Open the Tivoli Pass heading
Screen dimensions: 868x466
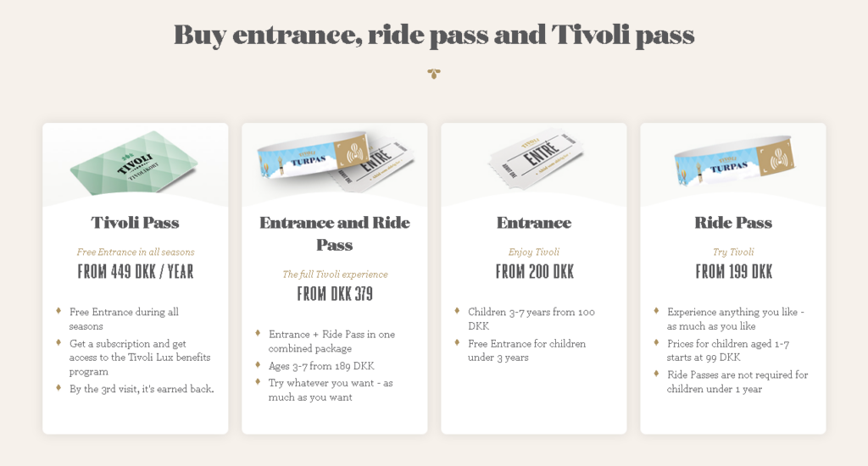pyautogui.click(x=136, y=223)
